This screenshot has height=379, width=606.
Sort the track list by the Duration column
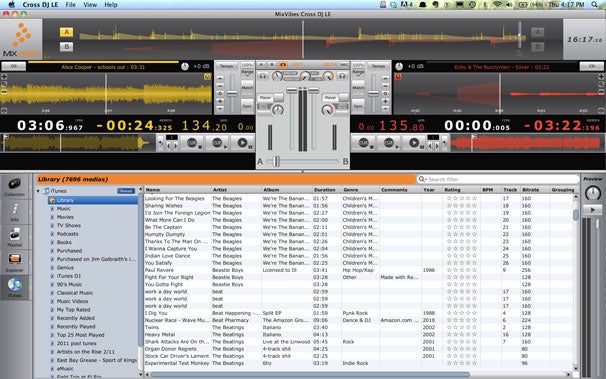point(327,190)
